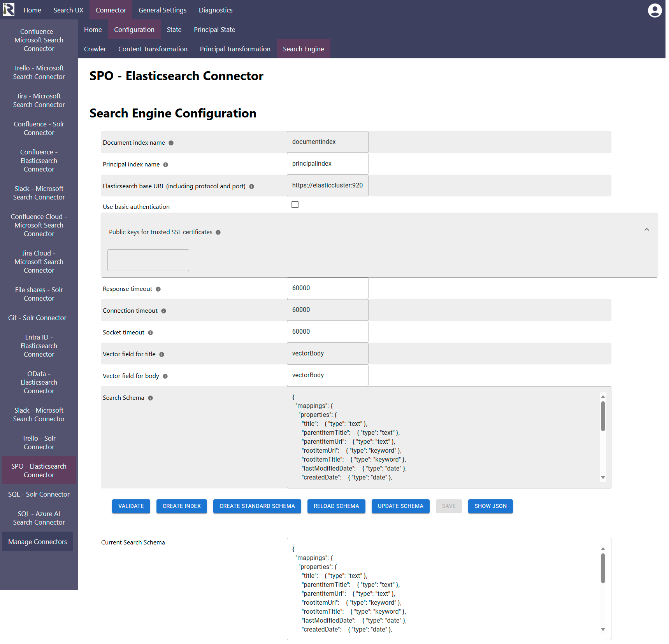This screenshot has width=669, height=644.
Task: Click info icon beside Elasticsearch base URL
Action: 252,187
